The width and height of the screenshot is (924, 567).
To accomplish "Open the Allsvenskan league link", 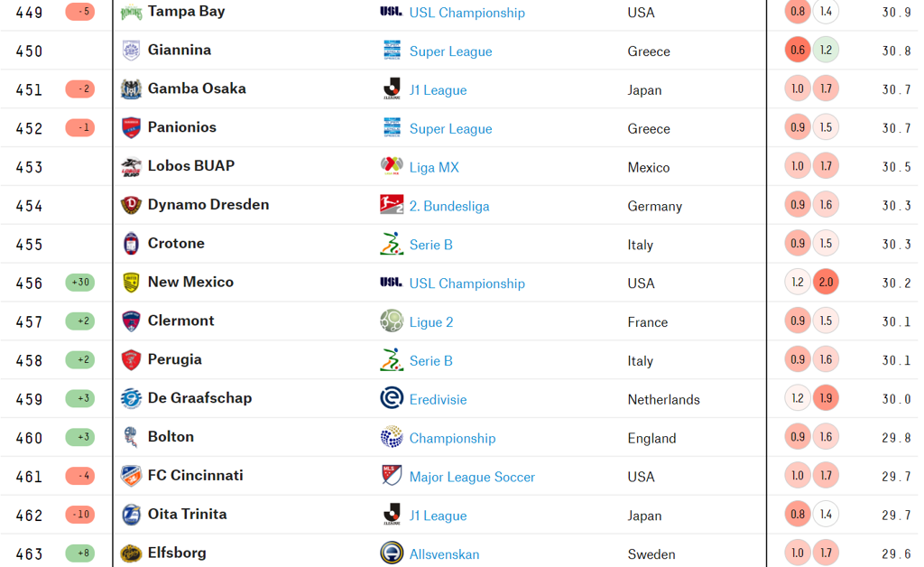I will click(444, 554).
